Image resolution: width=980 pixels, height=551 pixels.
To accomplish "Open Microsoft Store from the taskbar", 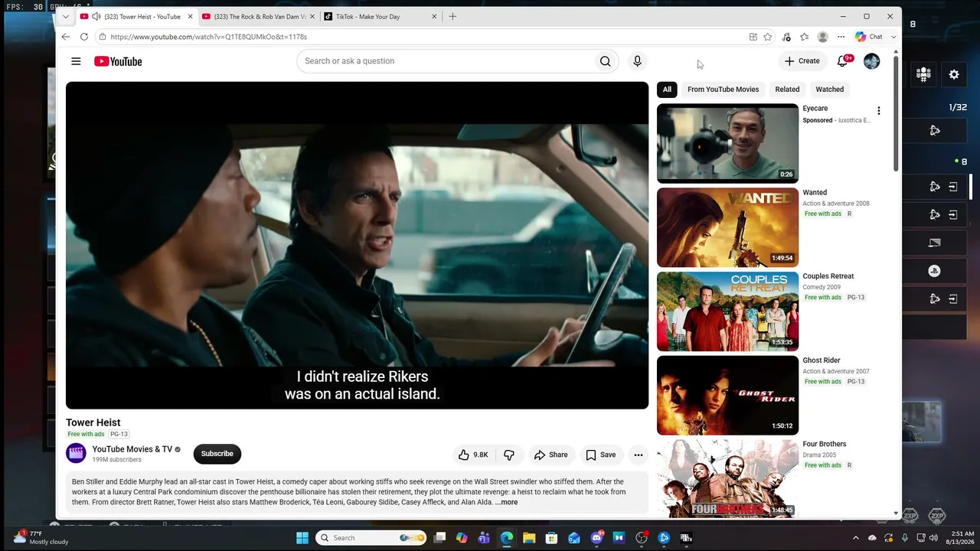I will click(551, 538).
